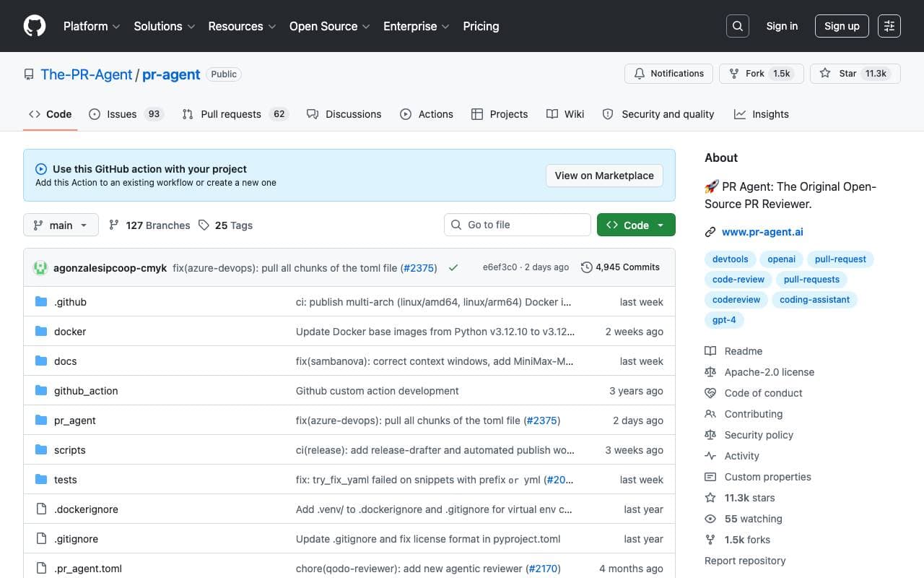Viewport: 924px width, 578px height.
Task: Click the repository icon beside The-PR-Agent
Action: click(x=29, y=74)
